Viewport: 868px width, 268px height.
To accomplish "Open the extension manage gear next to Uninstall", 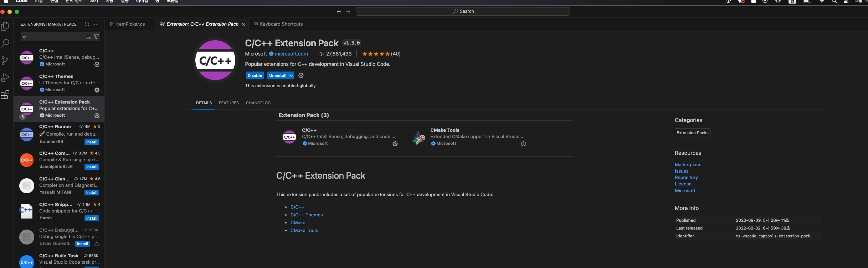I will click(x=301, y=75).
